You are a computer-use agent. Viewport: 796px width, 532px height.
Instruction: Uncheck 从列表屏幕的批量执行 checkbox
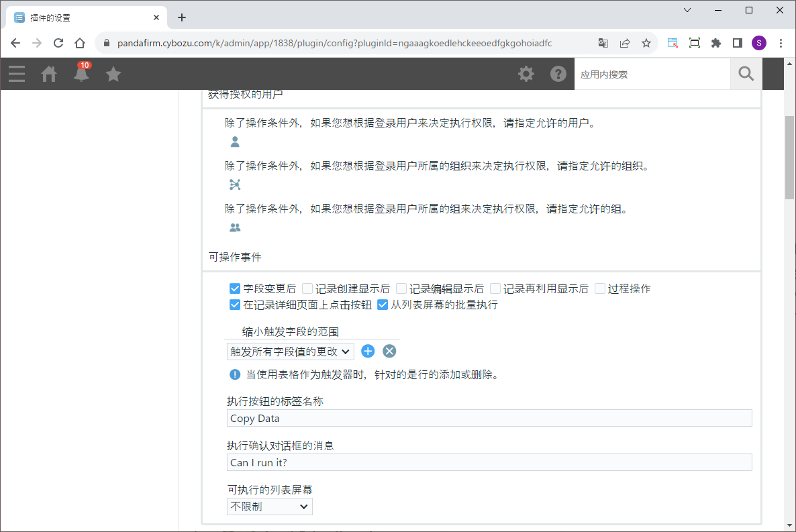pos(383,305)
